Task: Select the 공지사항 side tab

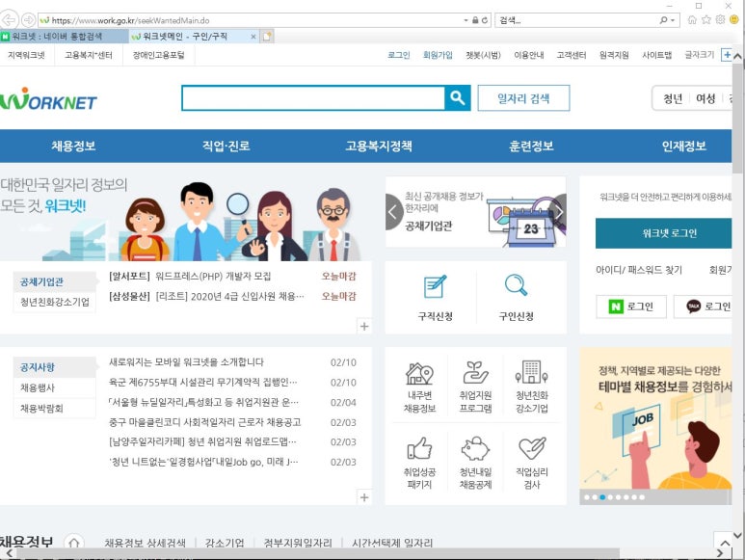Action: coord(54,367)
